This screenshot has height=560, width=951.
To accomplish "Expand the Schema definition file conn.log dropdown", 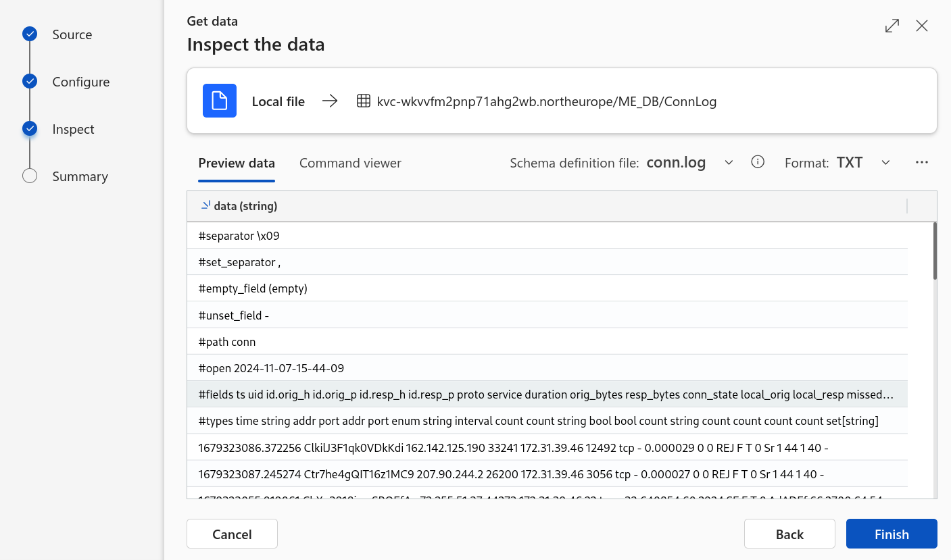I will tap(729, 163).
